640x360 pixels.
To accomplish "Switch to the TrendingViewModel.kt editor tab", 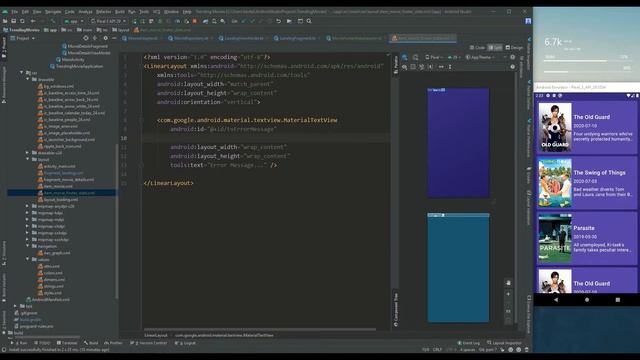I will [x=243, y=38].
